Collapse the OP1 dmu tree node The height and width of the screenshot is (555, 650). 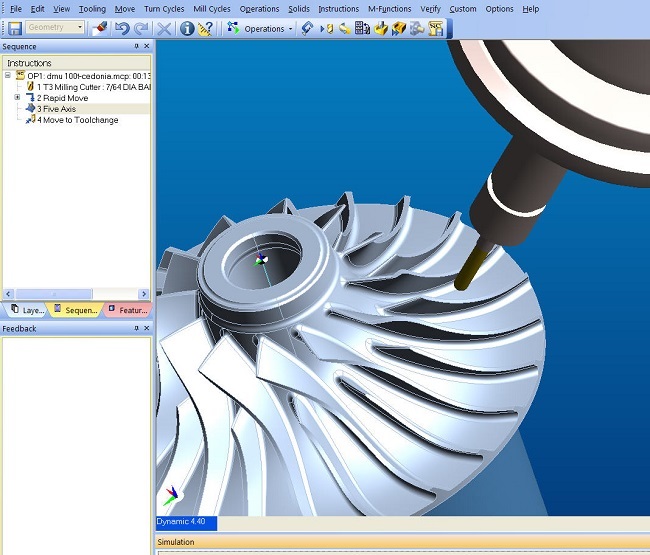point(8,76)
